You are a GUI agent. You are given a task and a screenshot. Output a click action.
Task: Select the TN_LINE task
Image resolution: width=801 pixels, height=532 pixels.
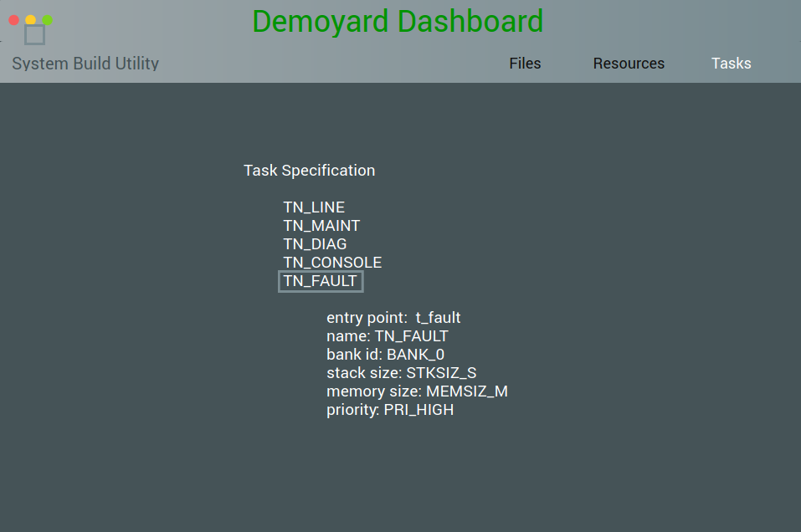click(314, 207)
